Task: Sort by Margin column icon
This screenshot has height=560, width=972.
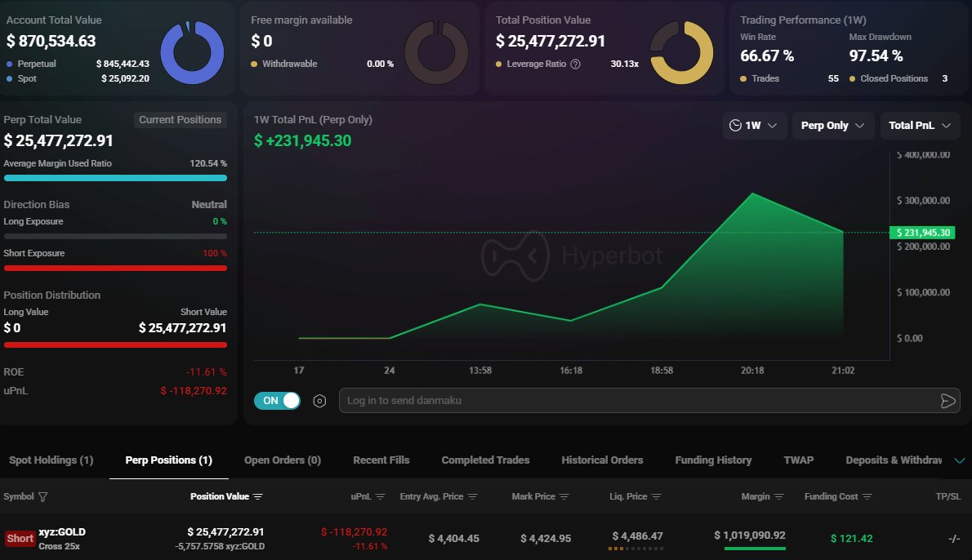Action: click(779, 497)
